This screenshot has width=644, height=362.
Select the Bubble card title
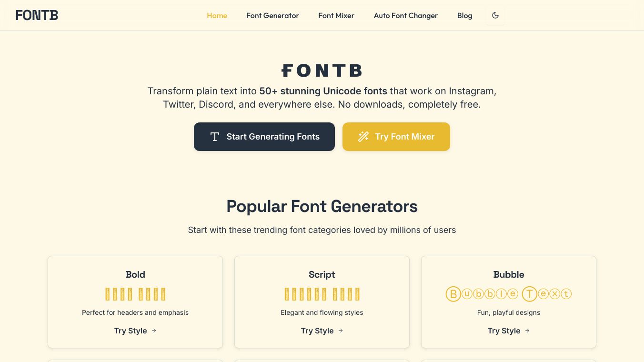509,274
